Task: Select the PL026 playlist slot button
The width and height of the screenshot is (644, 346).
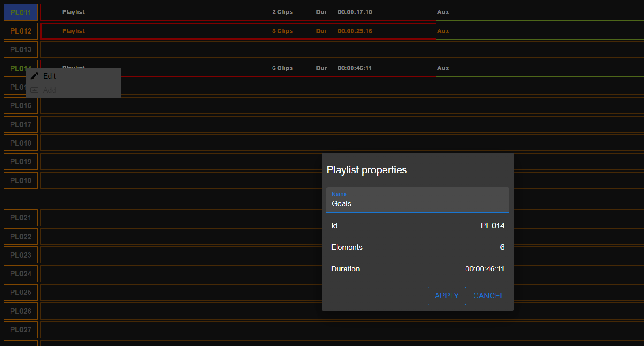Action: 21,311
